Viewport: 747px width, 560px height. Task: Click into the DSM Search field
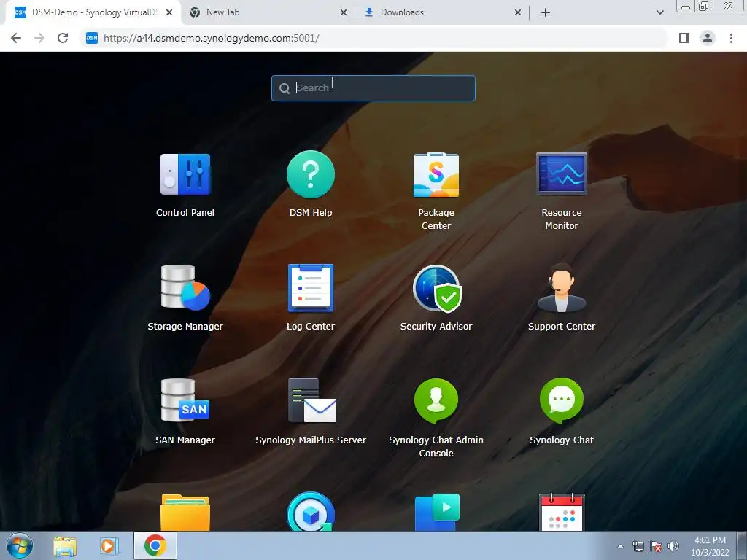tap(373, 88)
